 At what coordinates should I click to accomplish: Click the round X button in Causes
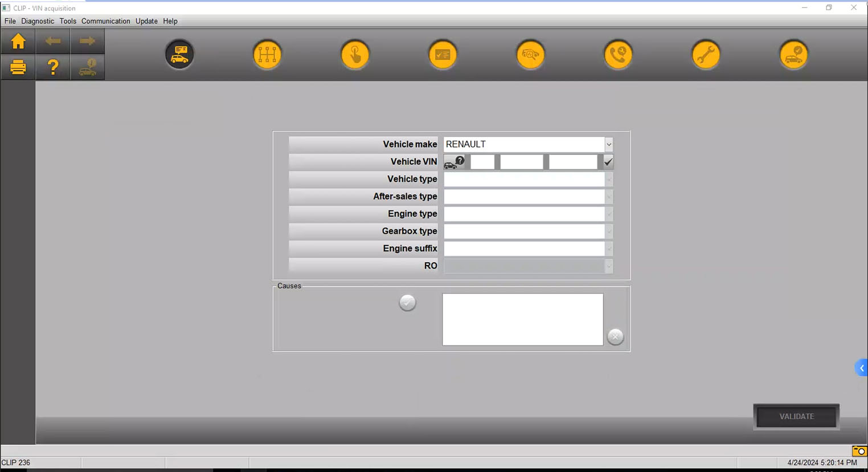point(615,336)
